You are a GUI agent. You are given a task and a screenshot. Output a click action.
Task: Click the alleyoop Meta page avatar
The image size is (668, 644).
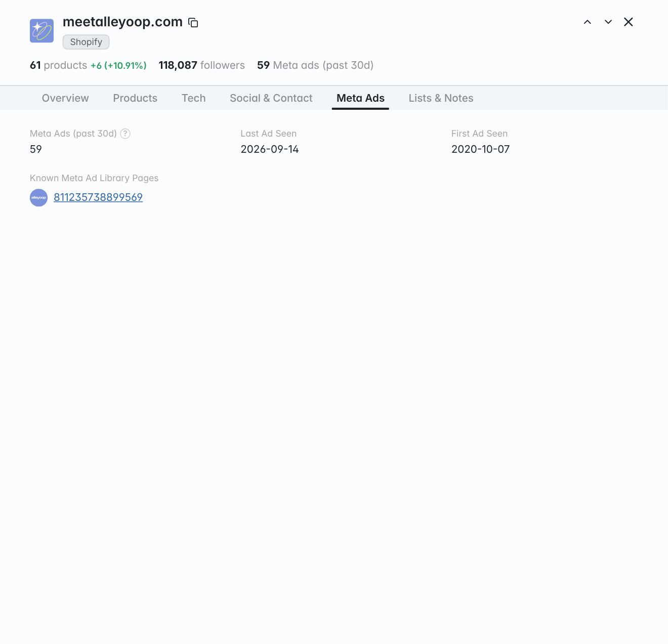click(x=38, y=197)
